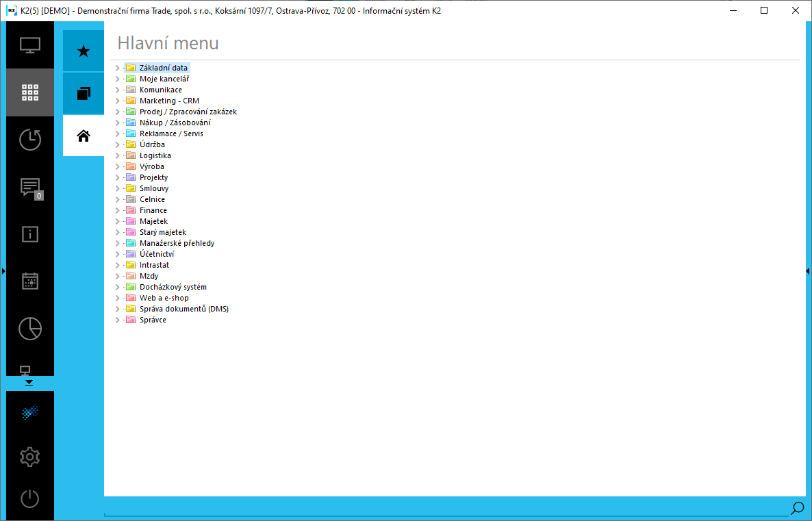Switch to the open windows tab
Viewport: 812px width, 521px height.
click(x=84, y=93)
